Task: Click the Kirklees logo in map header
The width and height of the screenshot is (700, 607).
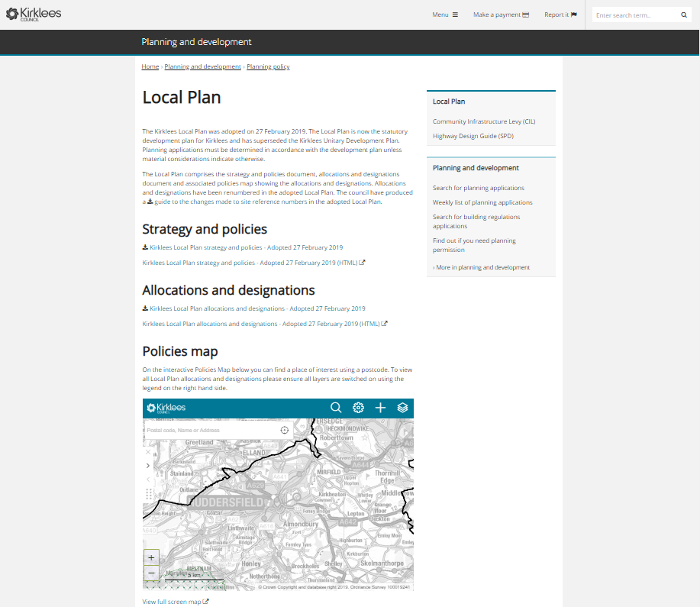Action: (x=166, y=408)
